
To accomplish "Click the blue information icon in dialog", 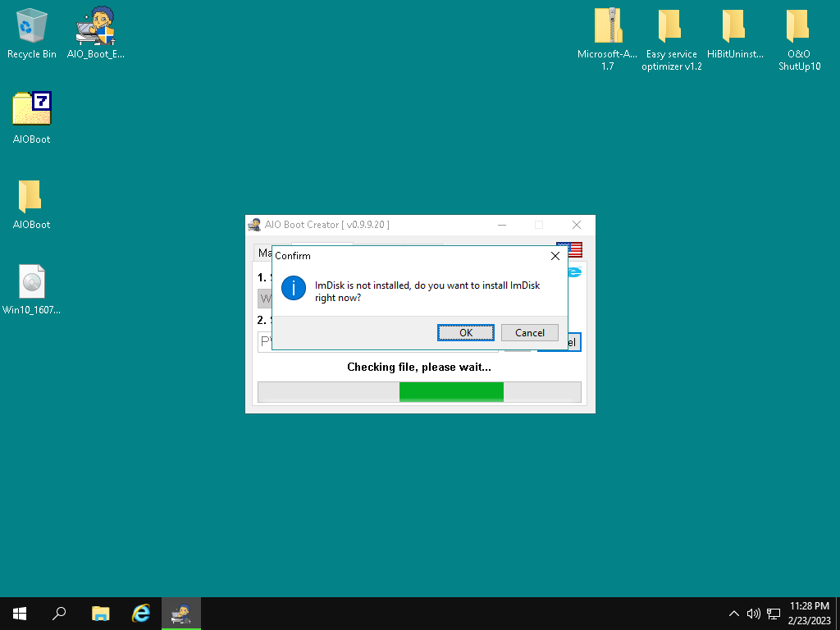I will [x=293, y=288].
